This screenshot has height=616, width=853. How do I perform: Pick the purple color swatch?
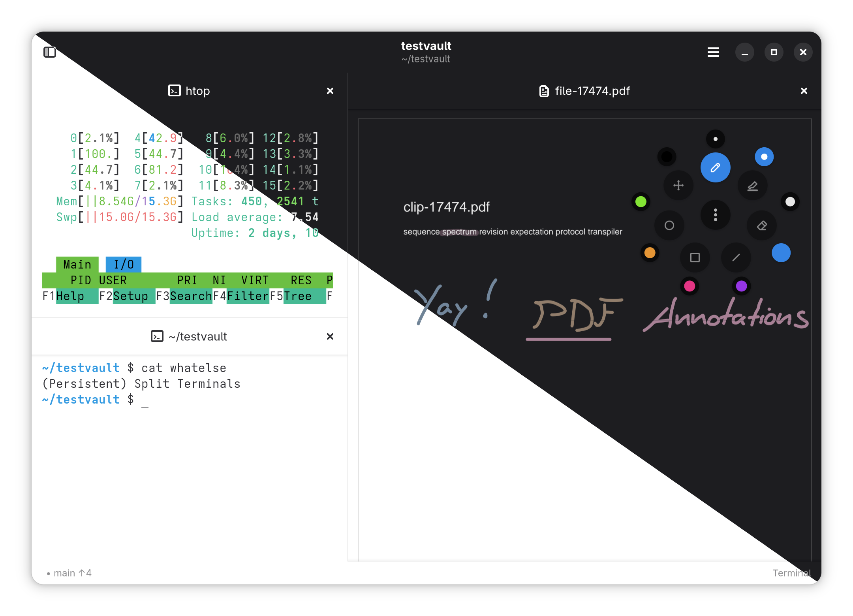click(x=741, y=285)
